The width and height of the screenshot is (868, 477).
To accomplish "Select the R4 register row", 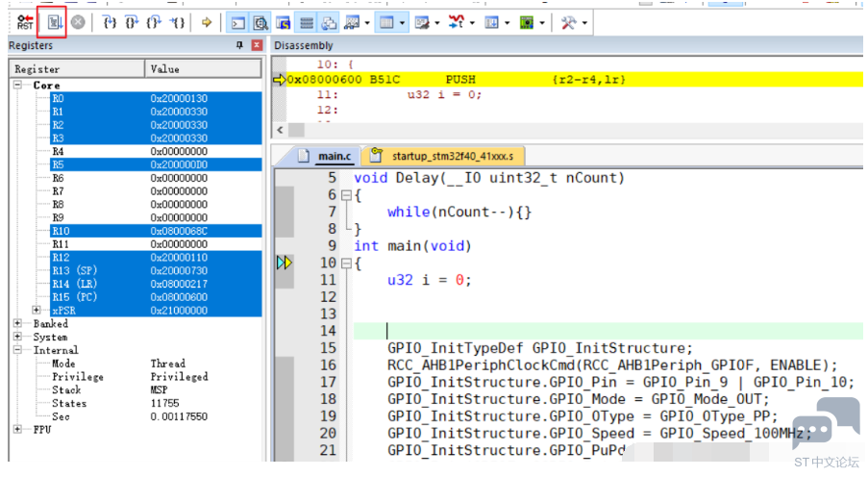I will pos(156,151).
